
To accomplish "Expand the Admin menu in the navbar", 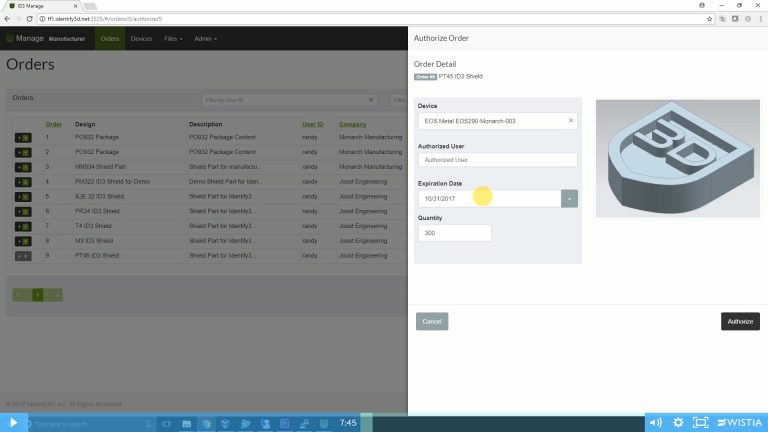I will [x=205, y=39].
